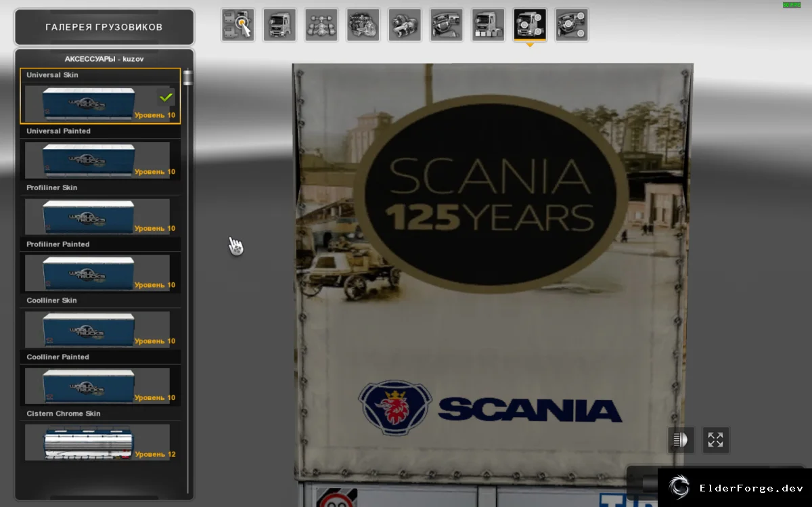Open the truck paint job category
812x507 pixels.
[x=489, y=25]
